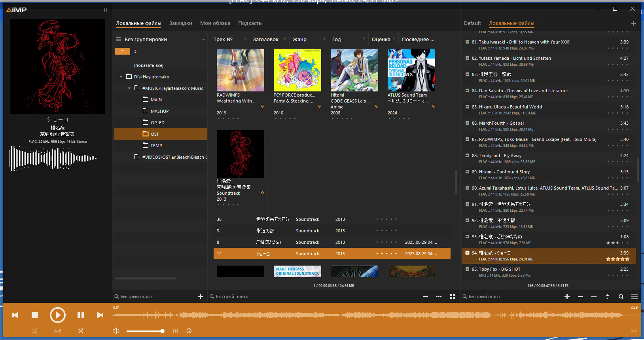Open Подкасты tab
Image resolution: width=644 pixels, height=340 pixels.
point(250,23)
